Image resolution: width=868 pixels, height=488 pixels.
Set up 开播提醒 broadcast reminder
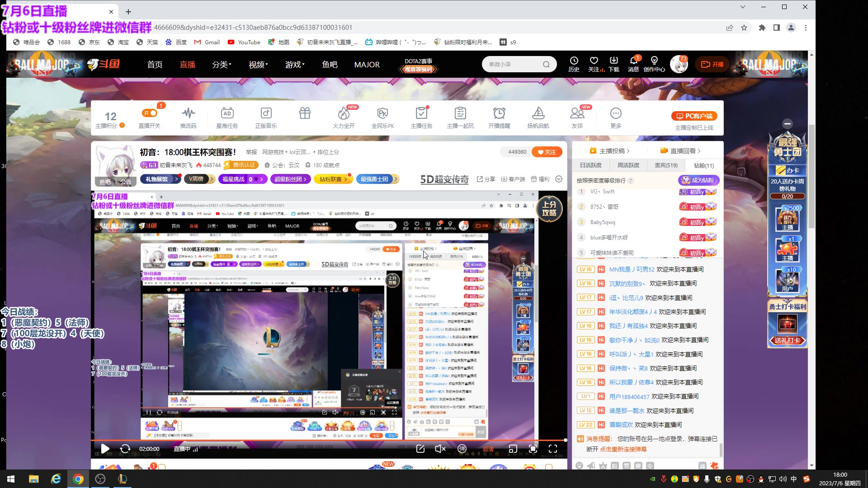(x=499, y=117)
